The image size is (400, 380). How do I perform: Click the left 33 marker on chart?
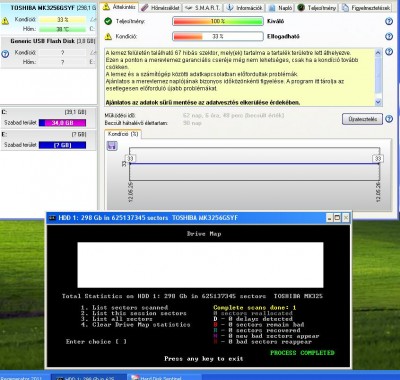[x=130, y=159]
